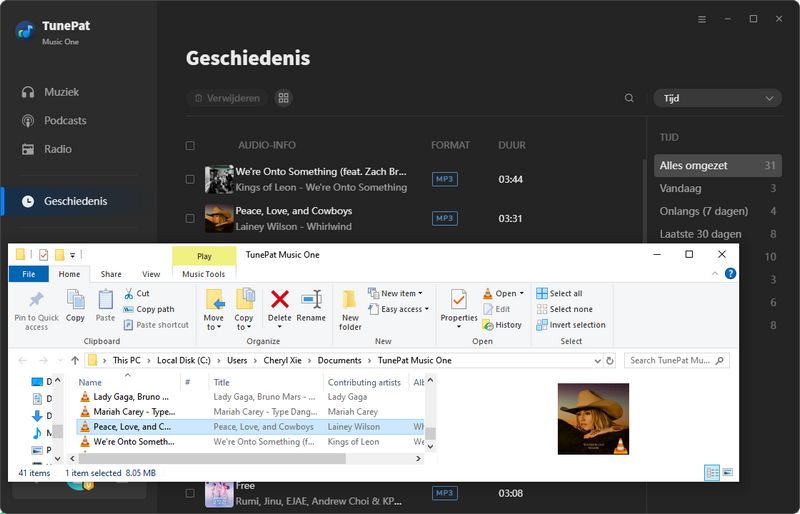Image resolution: width=800 pixels, height=514 pixels.
Task: Open the Music Tools ribbon tab
Action: click(x=204, y=274)
